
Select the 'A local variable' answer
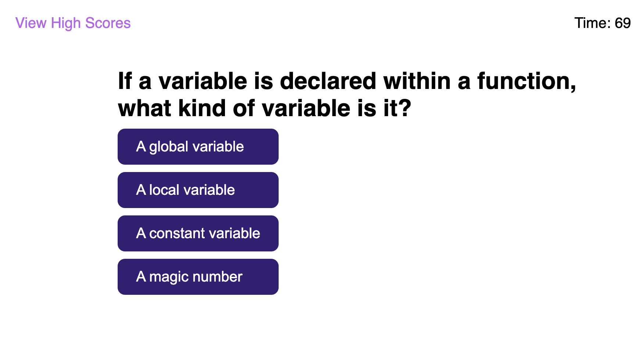(x=198, y=190)
